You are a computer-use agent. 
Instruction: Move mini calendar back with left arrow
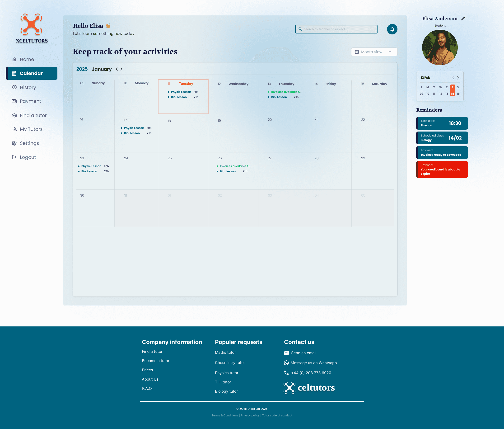tap(453, 78)
